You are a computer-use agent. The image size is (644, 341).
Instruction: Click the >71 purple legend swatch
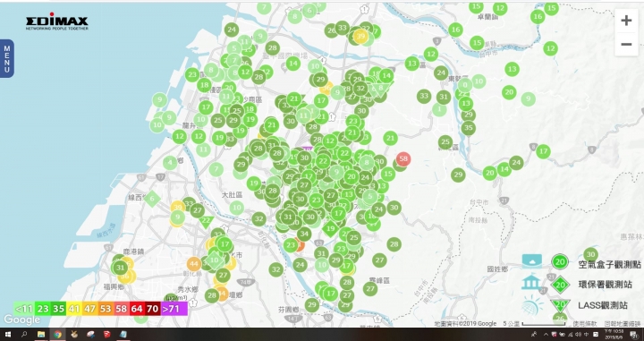[174, 309]
